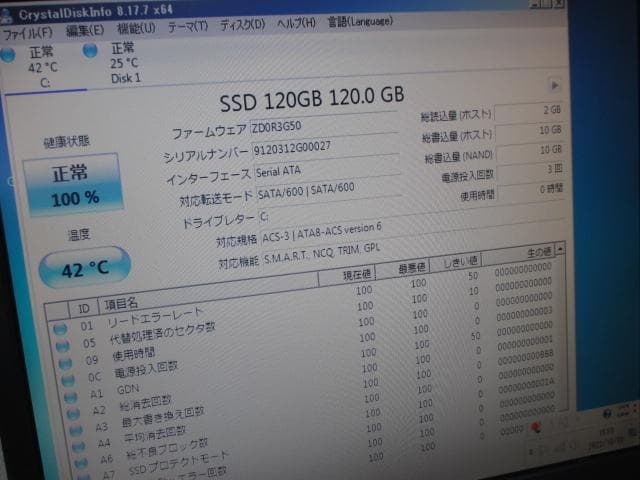Viewport: 640px width, 480px height.
Task: Select the 総不良ブロック数 row
Action: pyautogui.click(x=314, y=424)
